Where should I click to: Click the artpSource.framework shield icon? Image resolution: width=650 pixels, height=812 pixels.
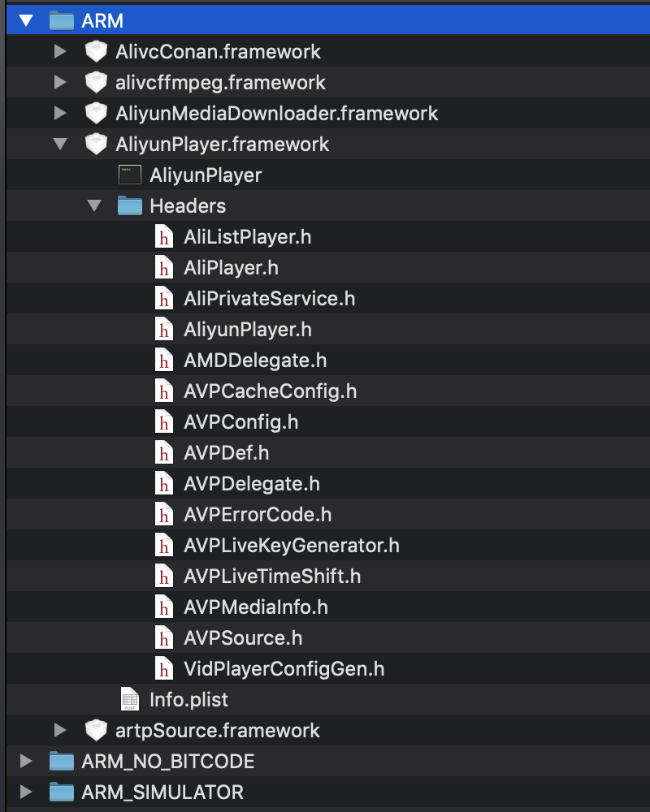click(x=96, y=730)
